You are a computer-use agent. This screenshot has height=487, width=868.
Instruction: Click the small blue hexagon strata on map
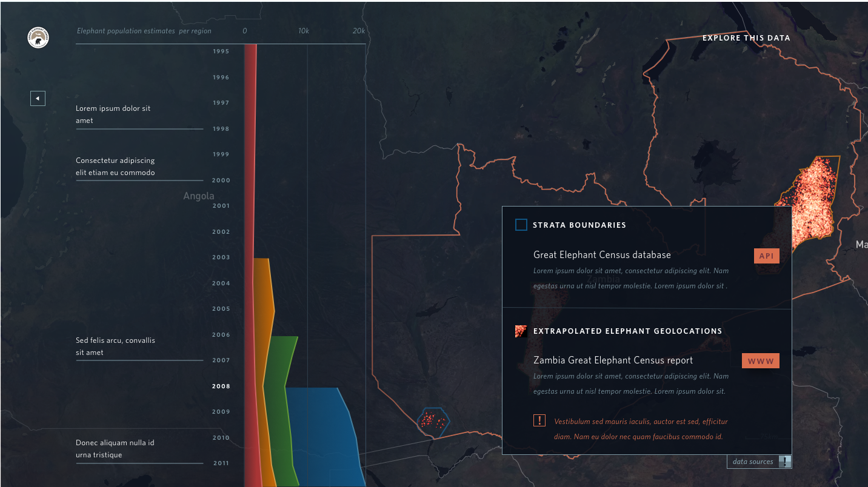[x=433, y=420]
